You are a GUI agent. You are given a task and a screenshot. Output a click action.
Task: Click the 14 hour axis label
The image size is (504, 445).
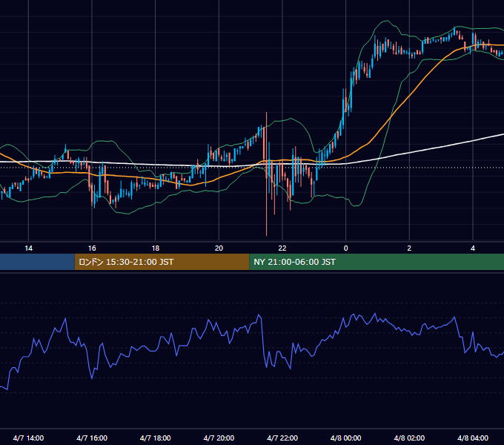click(29, 248)
